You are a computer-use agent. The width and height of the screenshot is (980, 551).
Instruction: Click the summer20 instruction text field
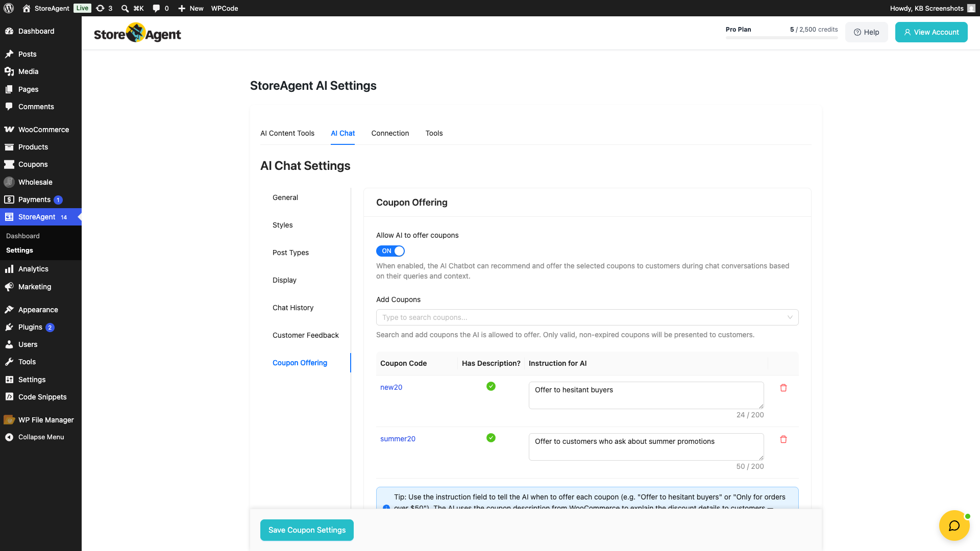(x=646, y=447)
